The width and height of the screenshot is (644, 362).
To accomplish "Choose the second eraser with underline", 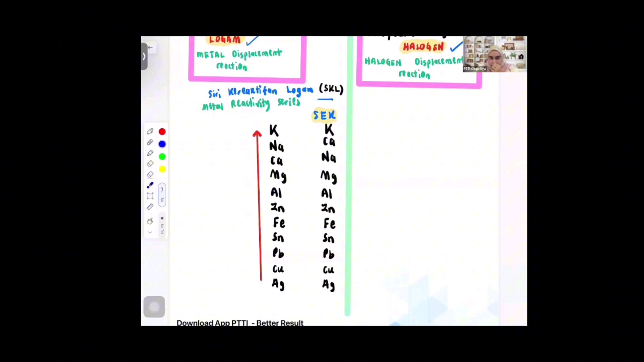I will tap(150, 174).
